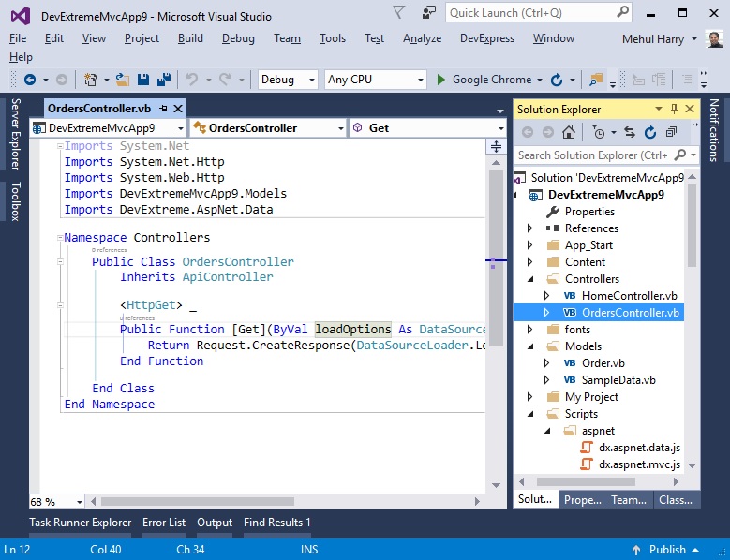The image size is (730, 560).
Task: Click the user account avatar picture
Action: 714,39
